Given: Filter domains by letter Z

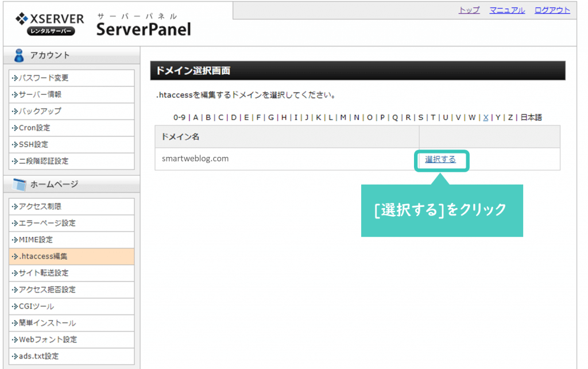Looking at the screenshot, I should (510, 117).
